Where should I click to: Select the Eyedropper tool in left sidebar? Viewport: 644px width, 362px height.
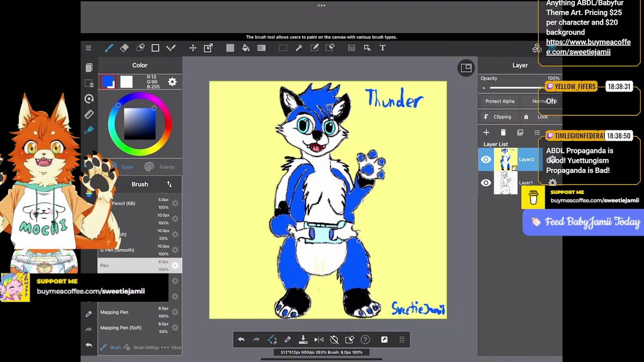(x=89, y=314)
